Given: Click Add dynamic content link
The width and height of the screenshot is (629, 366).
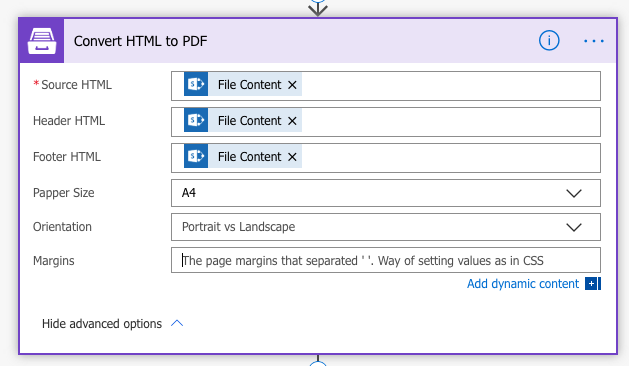Looking at the screenshot, I should click(523, 284).
